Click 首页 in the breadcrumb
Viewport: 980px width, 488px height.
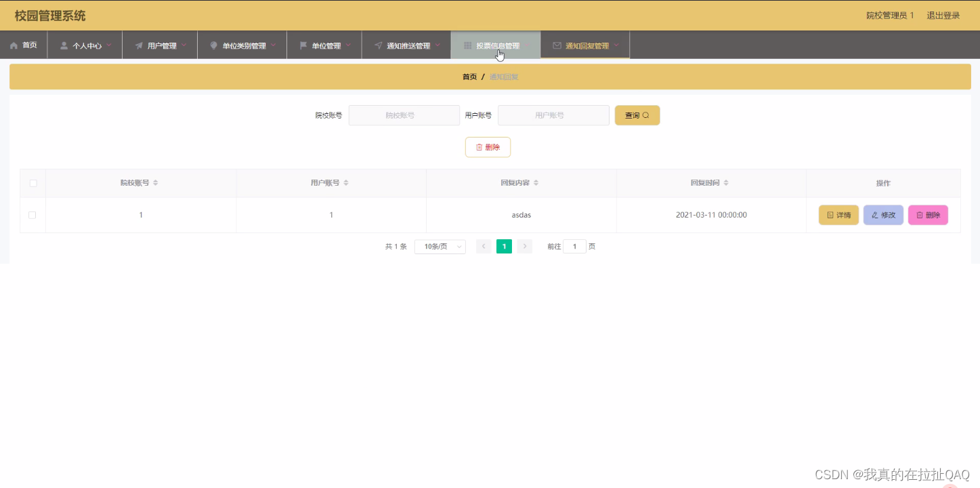click(469, 77)
